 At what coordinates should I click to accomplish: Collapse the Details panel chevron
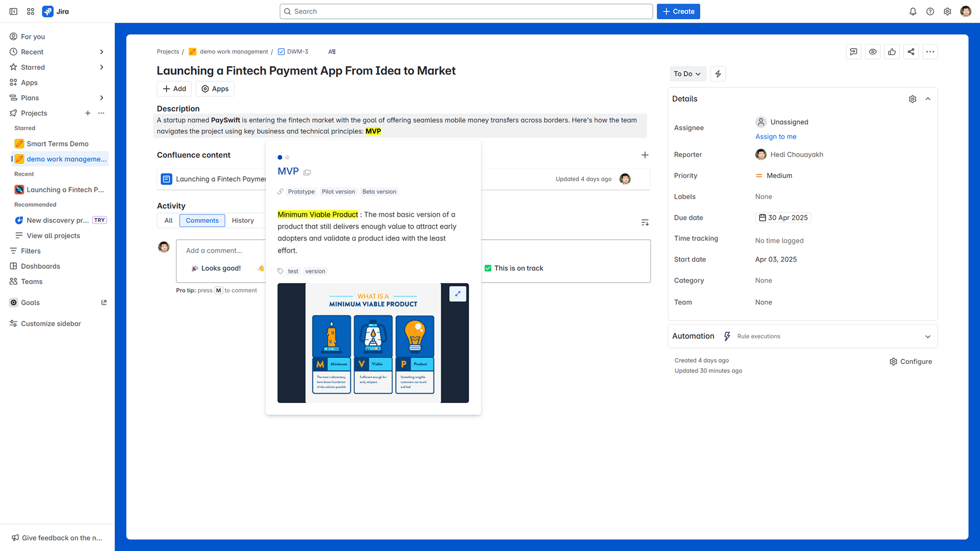click(928, 99)
